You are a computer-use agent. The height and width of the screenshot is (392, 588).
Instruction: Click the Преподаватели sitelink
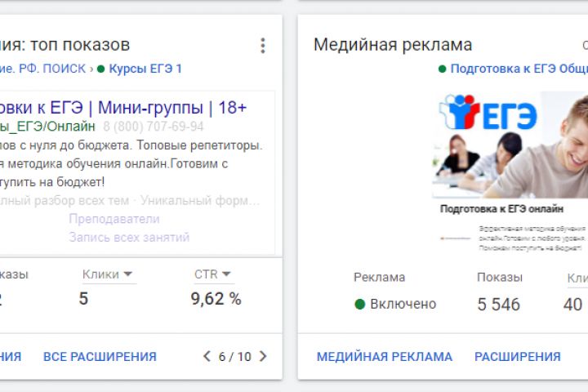[114, 219]
